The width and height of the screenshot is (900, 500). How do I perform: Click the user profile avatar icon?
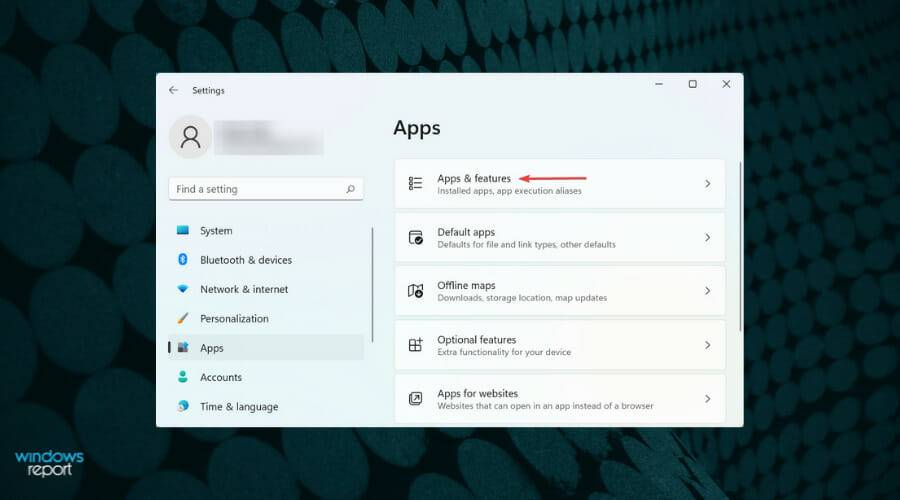[x=190, y=137]
